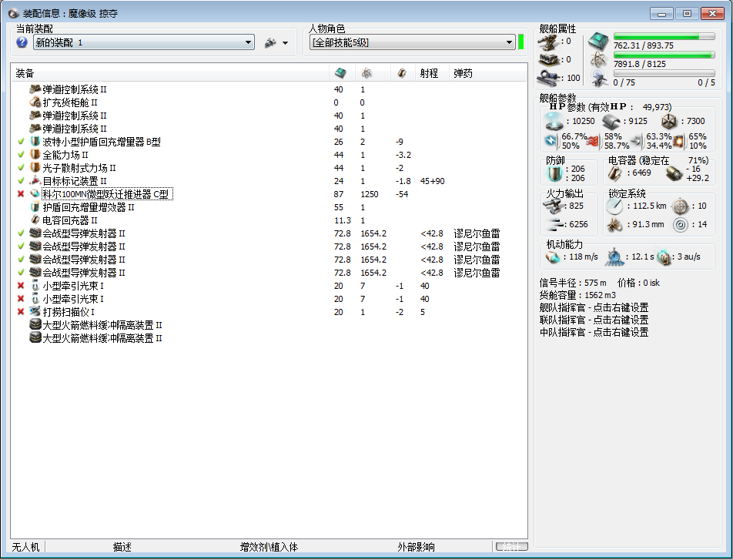Click the max locked targets icon showing 10

pyautogui.click(x=680, y=206)
